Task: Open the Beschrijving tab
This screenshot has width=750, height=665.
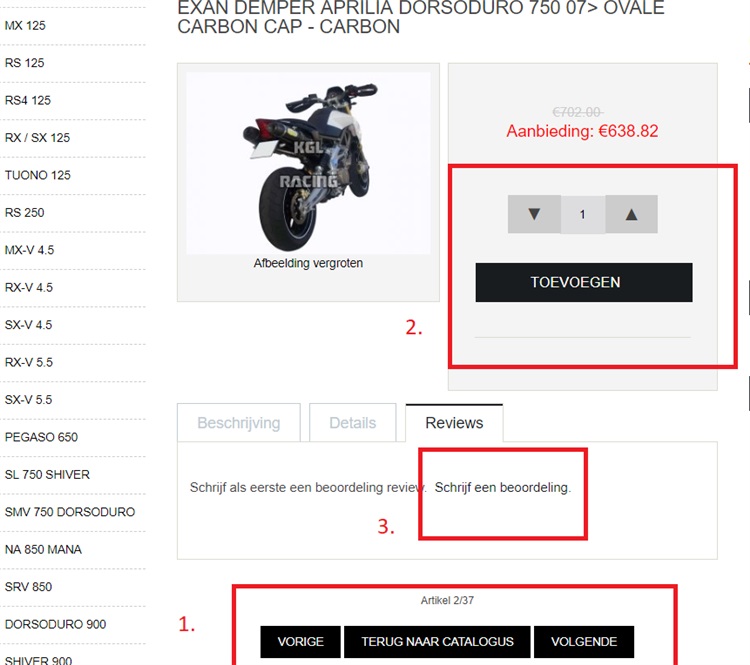Action: tap(239, 423)
